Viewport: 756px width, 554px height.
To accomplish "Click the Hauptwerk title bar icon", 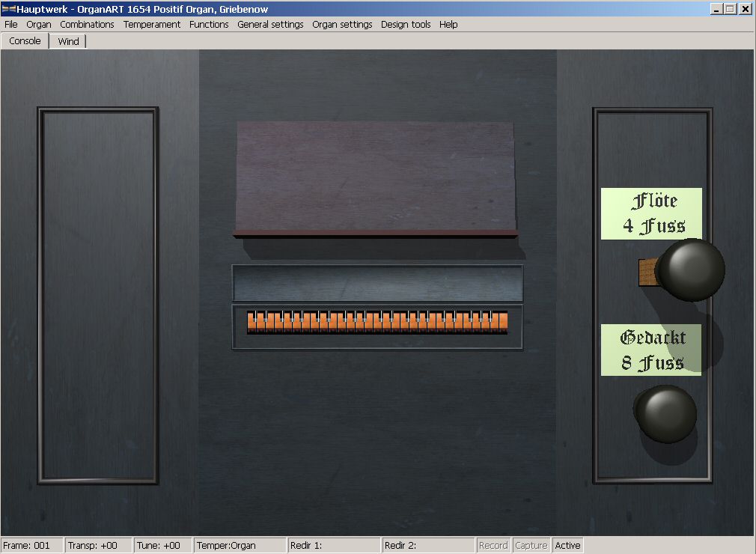I will [x=9, y=9].
